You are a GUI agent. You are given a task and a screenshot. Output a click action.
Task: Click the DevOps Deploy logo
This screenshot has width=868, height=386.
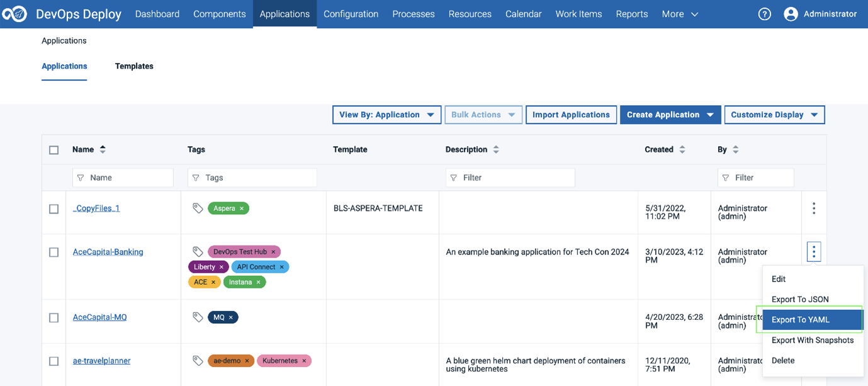click(x=14, y=13)
